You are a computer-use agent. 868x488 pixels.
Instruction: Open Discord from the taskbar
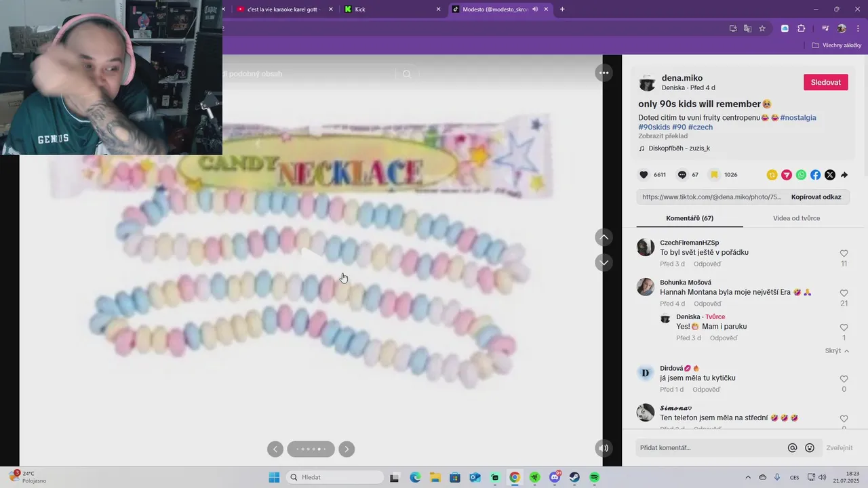pos(555,477)
